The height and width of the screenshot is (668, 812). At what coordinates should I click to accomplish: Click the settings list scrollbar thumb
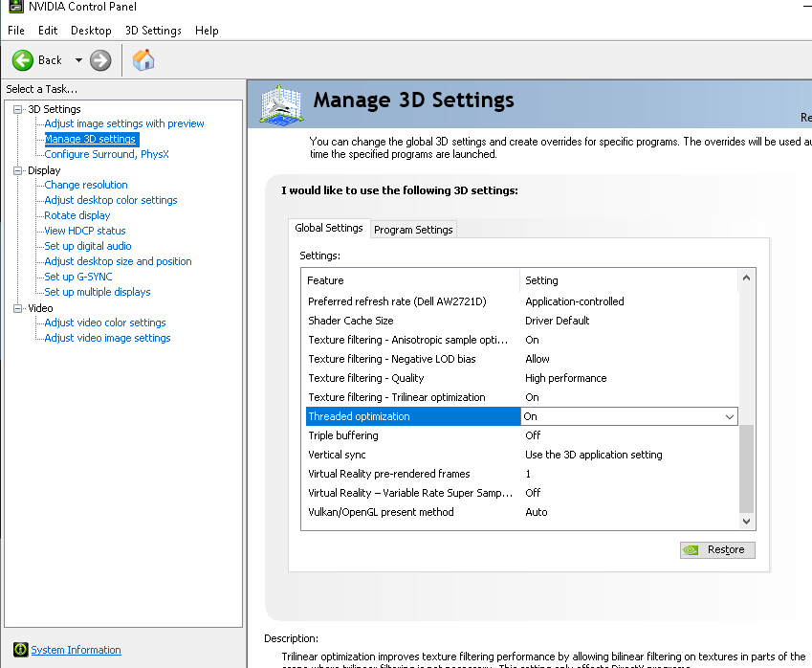(746, 469)
